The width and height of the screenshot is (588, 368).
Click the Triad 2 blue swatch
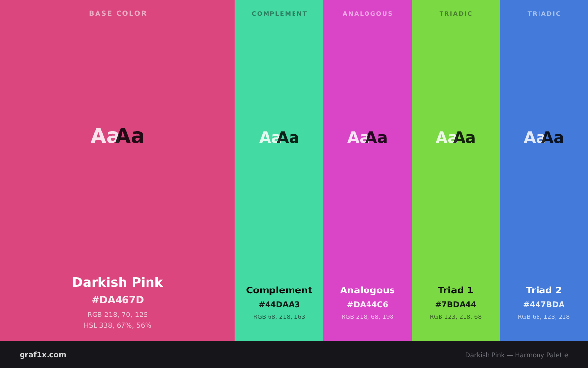pos(544,170)
